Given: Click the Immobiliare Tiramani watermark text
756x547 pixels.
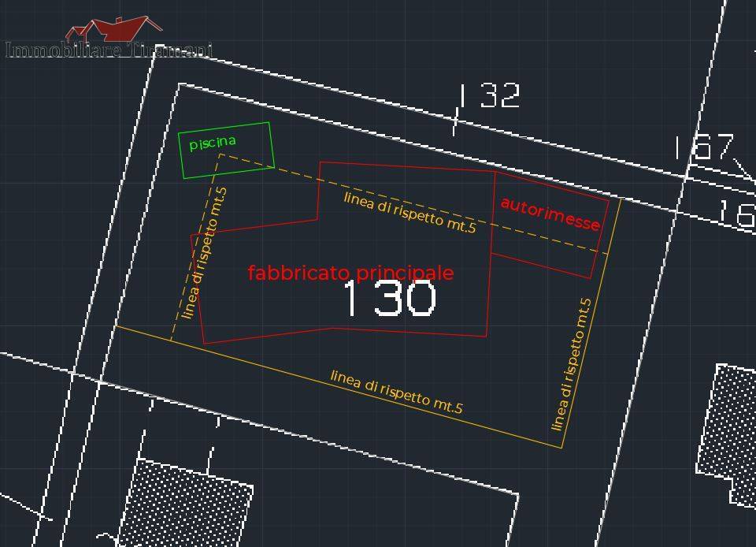Looking at the screenshot, I should tap(109, 50).
